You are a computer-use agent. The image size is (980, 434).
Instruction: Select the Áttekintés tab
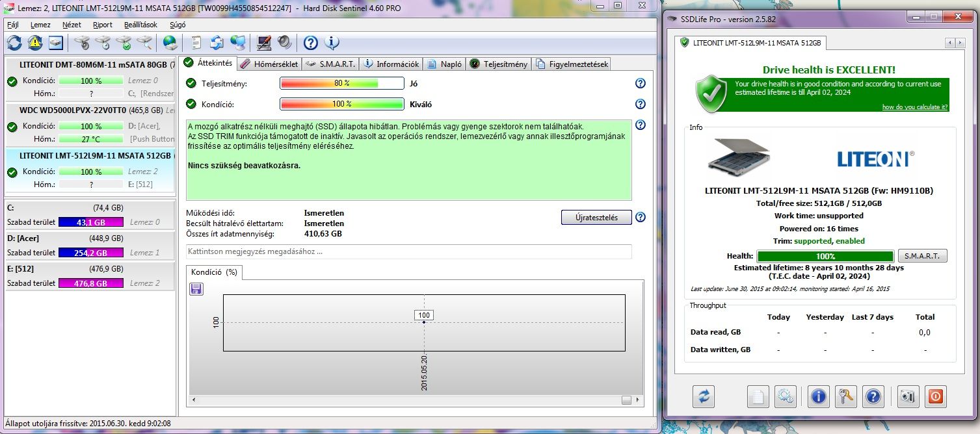208,62
